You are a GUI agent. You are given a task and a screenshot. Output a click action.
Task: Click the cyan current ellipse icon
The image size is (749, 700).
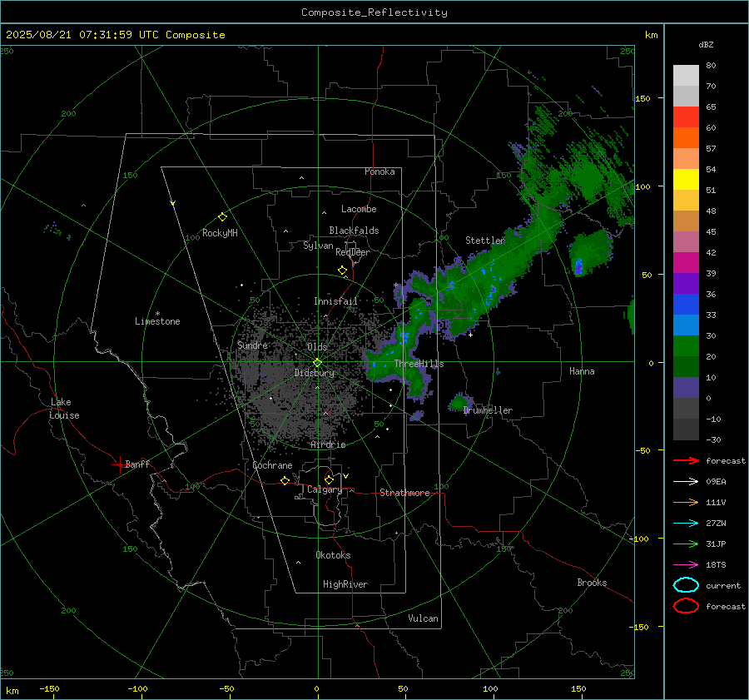click(x=686, y=585)
